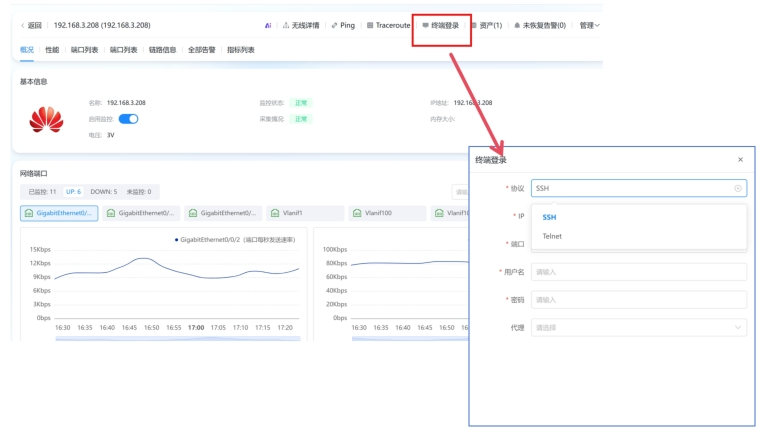Screen dimensions: 760x436
Task: Filter ports by 已监控: 11
Action: coord(42,192)
